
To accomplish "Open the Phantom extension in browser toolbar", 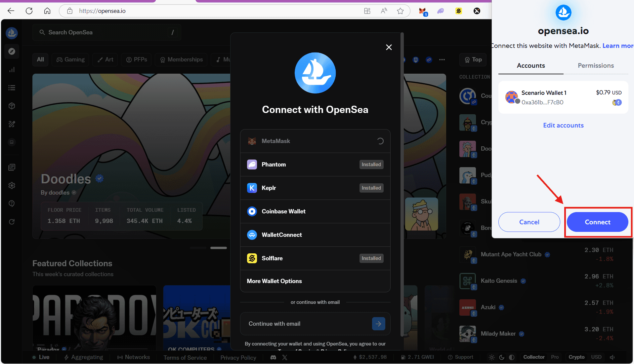I will pos(441,11).
